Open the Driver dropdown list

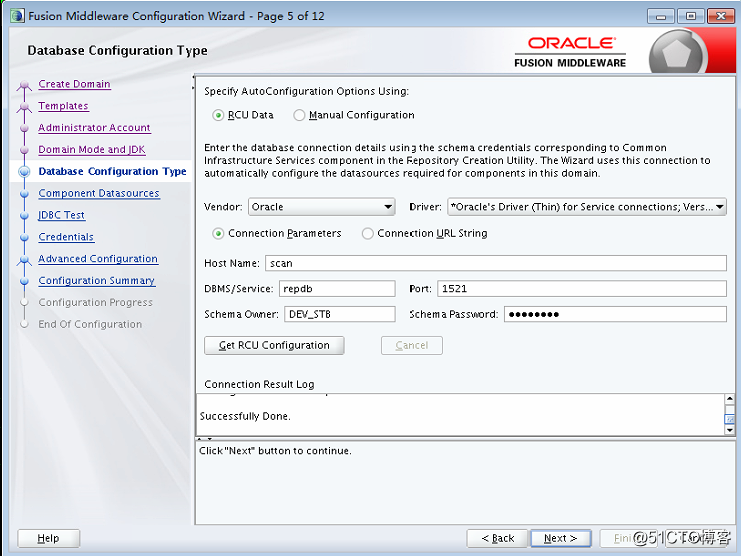[586, 207]
